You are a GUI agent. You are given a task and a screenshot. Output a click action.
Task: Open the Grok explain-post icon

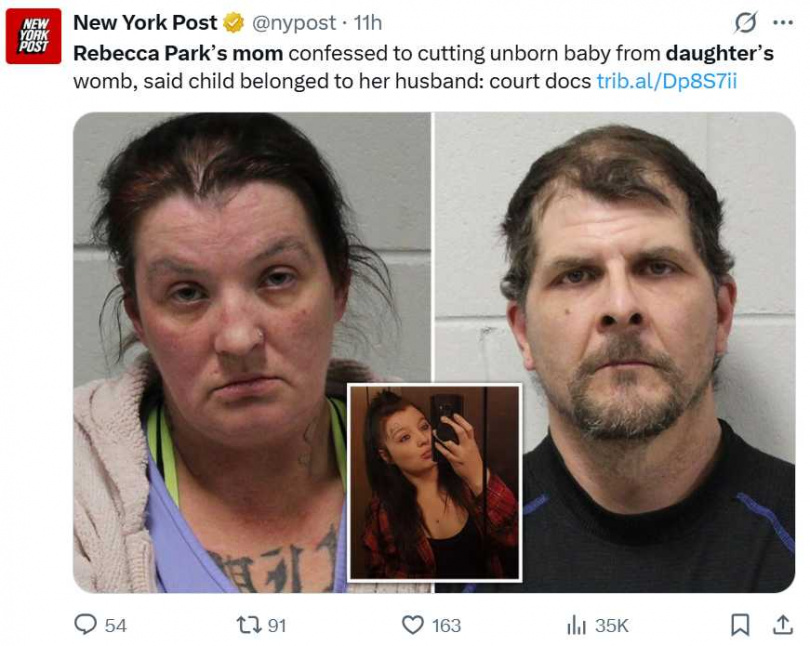click(746, 22)
